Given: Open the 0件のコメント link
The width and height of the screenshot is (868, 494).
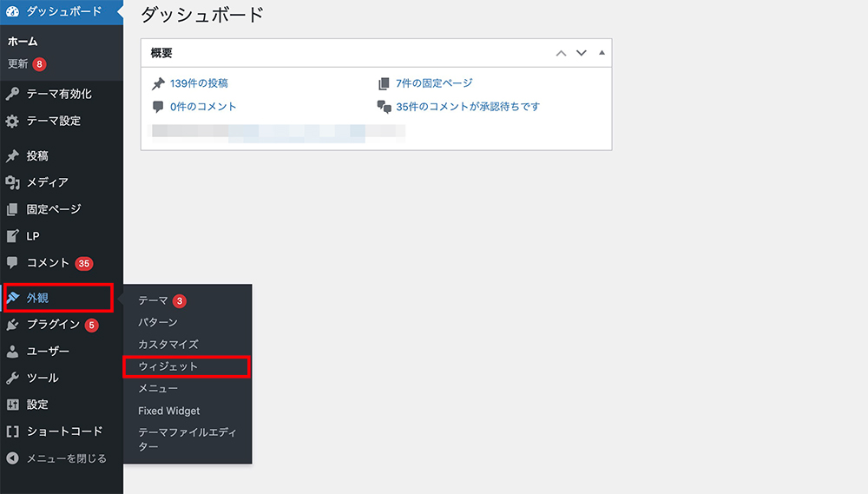Looking at the screenshot, I should 203,107.
